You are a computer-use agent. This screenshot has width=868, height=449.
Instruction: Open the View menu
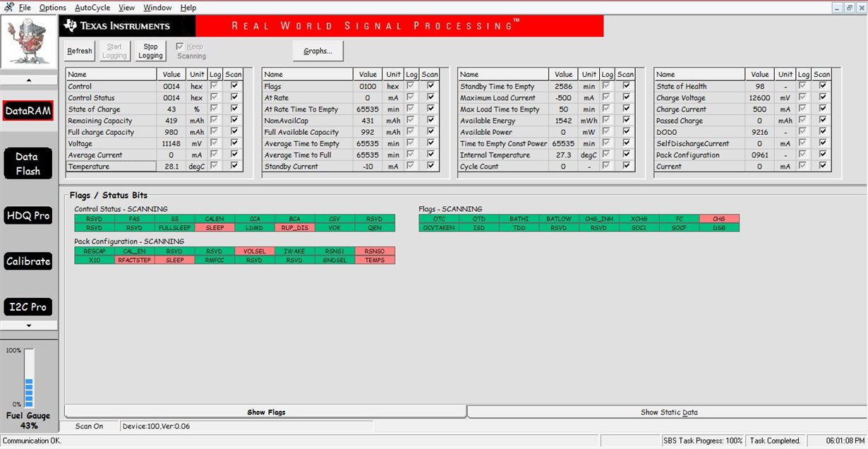click(126, 7)
